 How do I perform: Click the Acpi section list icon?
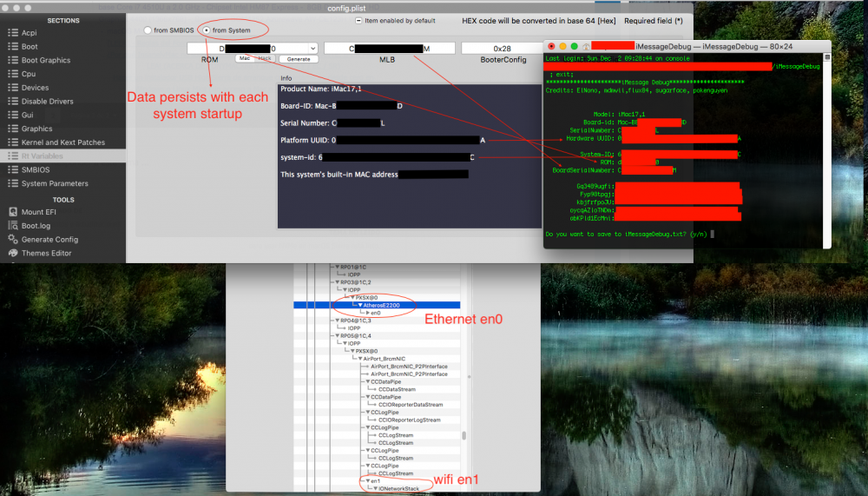coord(13,33)
